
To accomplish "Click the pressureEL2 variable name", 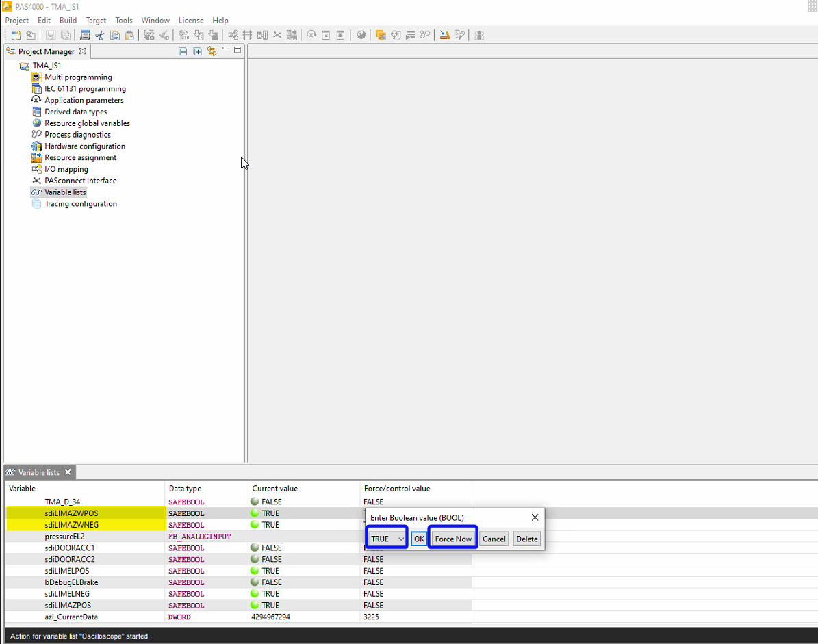I will [65, 536].
